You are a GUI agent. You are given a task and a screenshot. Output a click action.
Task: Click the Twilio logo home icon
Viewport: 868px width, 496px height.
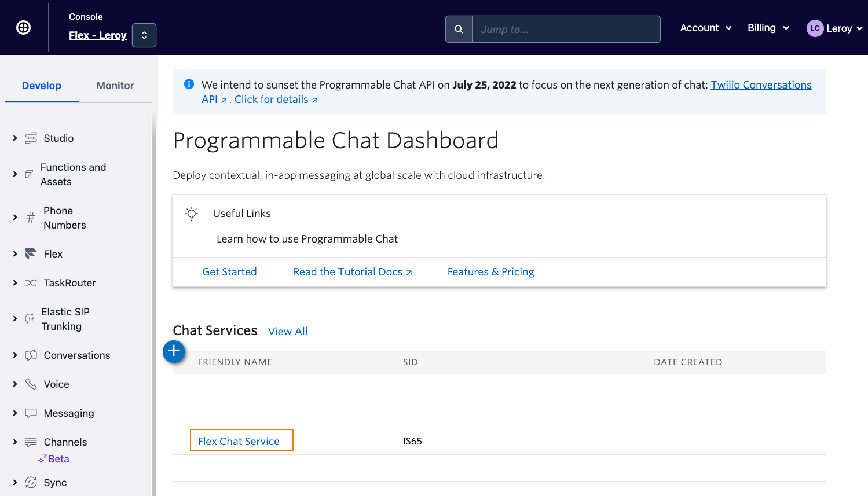(24, 27)
